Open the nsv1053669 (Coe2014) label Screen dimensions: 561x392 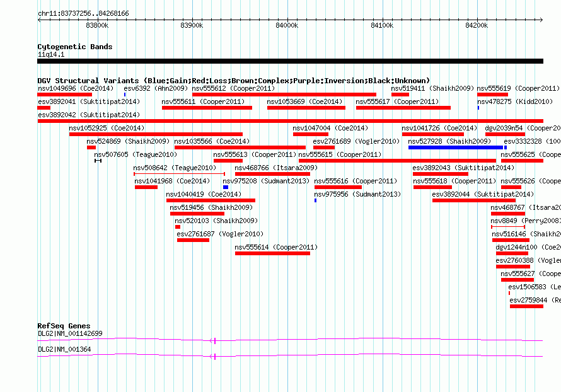304,101
